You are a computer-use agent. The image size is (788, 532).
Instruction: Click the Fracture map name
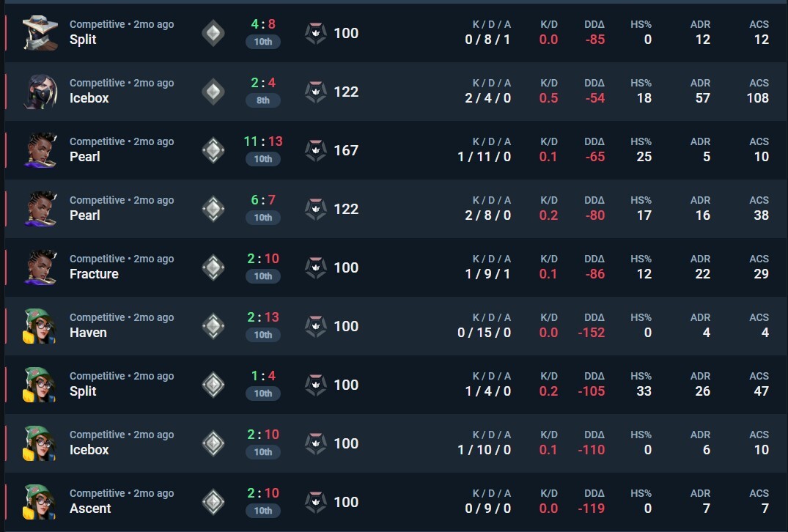(94, 274)
